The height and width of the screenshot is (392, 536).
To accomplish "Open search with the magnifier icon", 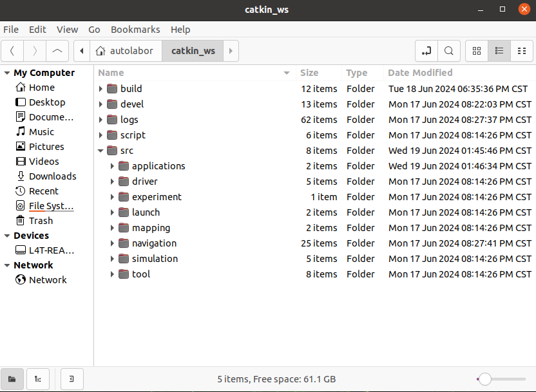I will click(448, 51).
